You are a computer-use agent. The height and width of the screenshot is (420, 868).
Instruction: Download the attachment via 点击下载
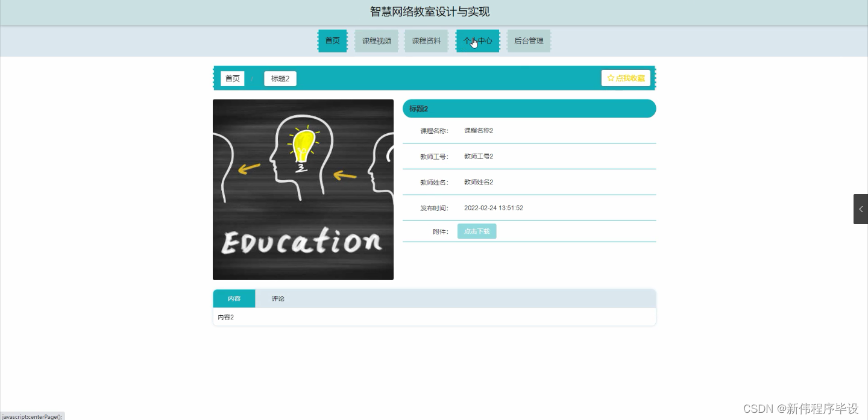click(477, 231)
